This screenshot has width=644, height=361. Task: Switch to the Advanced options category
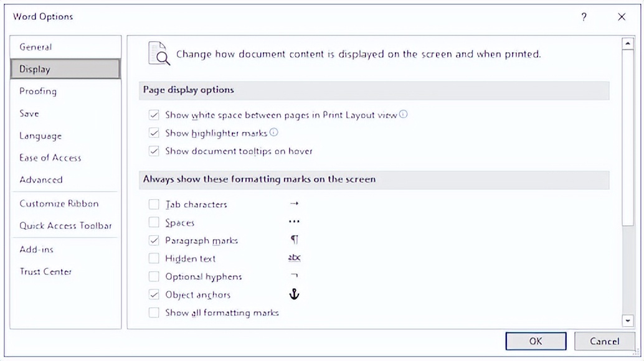click(x=41, y=180)
